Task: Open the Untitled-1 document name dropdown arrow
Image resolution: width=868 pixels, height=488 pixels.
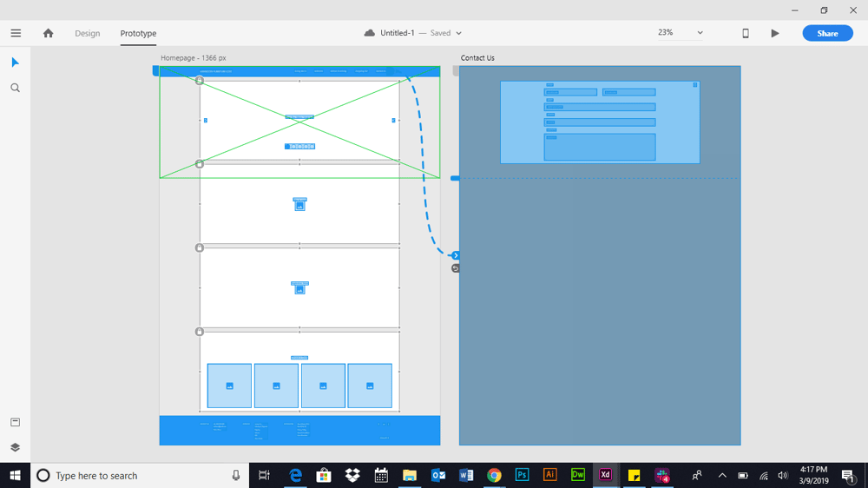Action: tap(458, 33)
